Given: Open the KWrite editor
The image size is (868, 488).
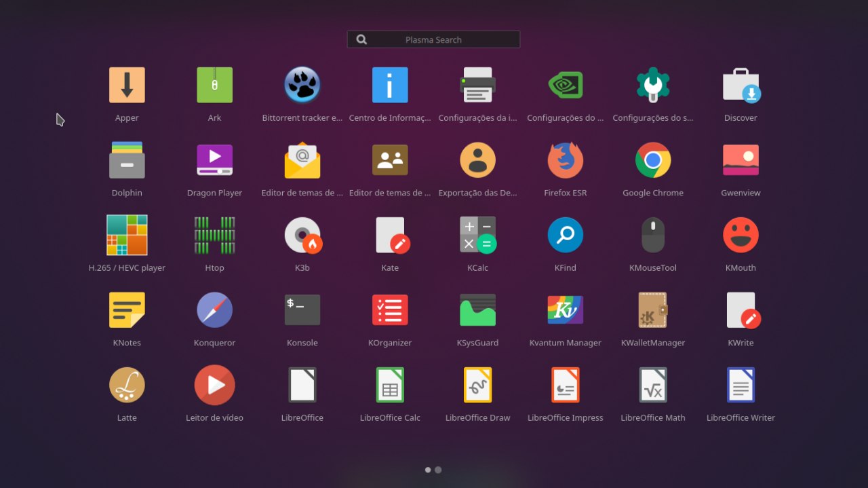Looking at the screenshot, I should coord(743,310).
